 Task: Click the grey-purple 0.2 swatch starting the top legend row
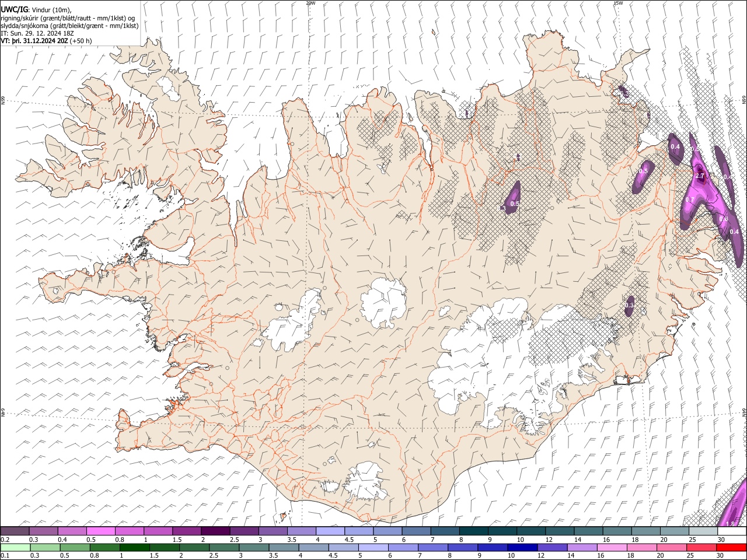(15, 531)
